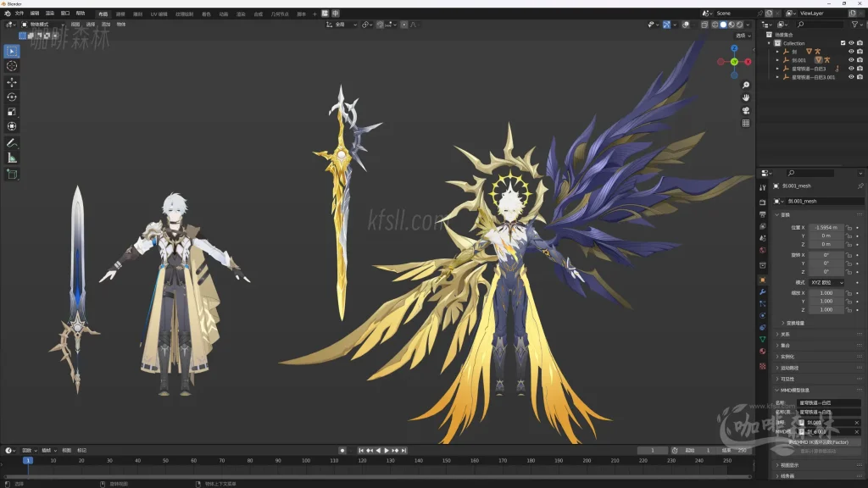Open viewport shading options dropdown

(748, 25)
